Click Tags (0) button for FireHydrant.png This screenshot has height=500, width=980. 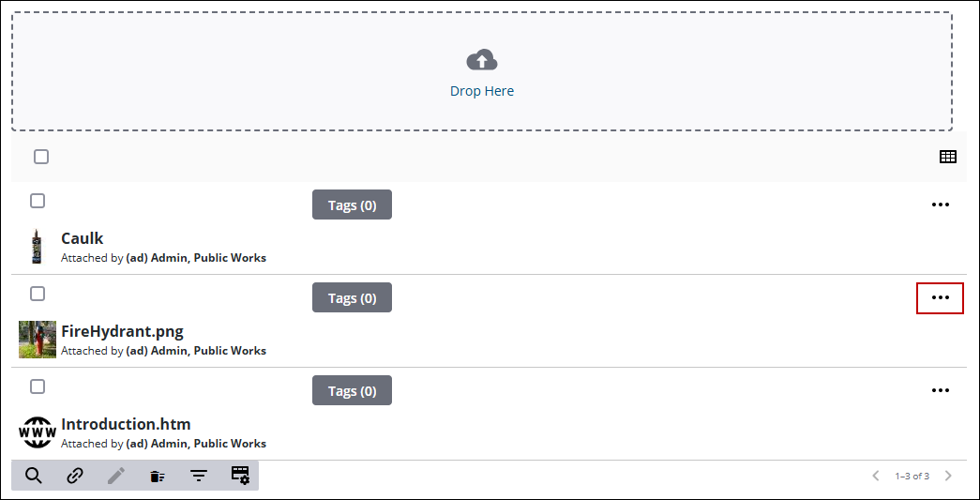[x=352, y=297]
